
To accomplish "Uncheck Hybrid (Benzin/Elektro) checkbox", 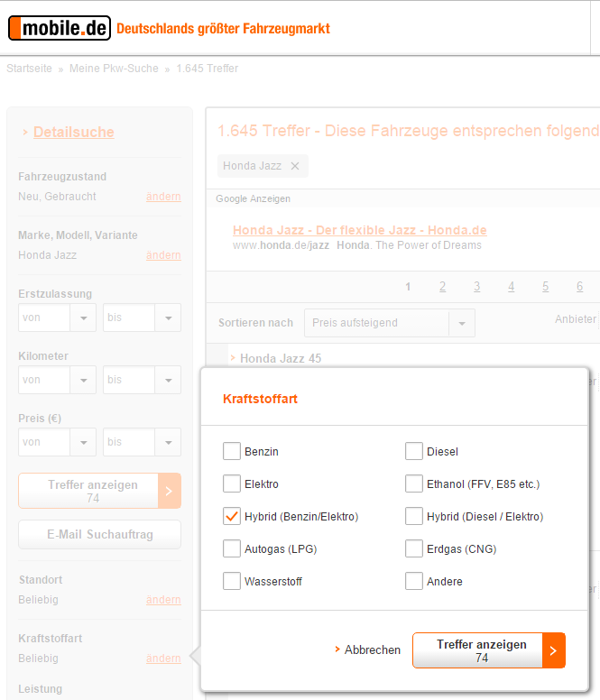I will [x=232, y=517].
